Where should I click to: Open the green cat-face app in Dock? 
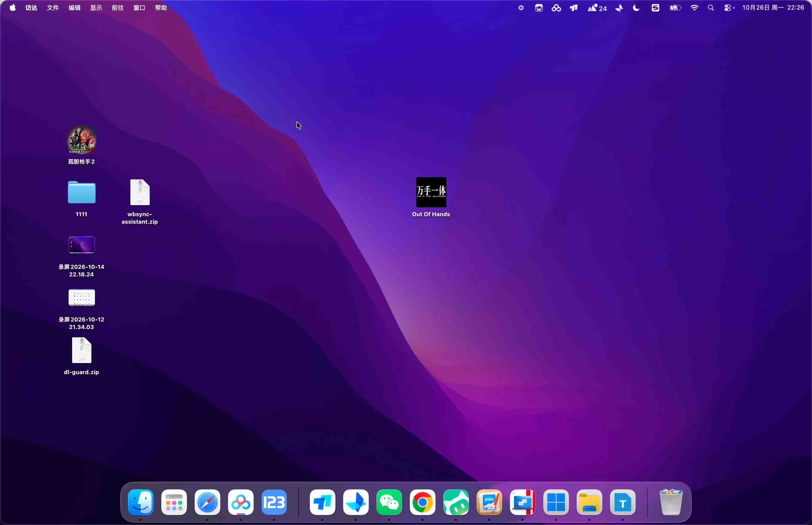coord(456,502)
